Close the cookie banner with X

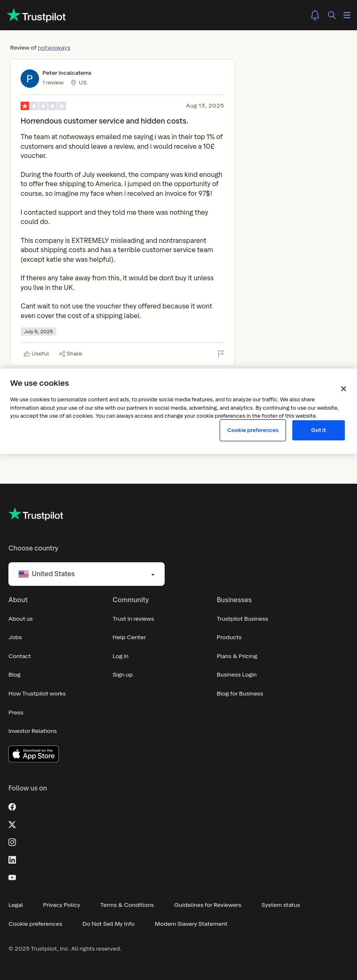tap(344, 389)
